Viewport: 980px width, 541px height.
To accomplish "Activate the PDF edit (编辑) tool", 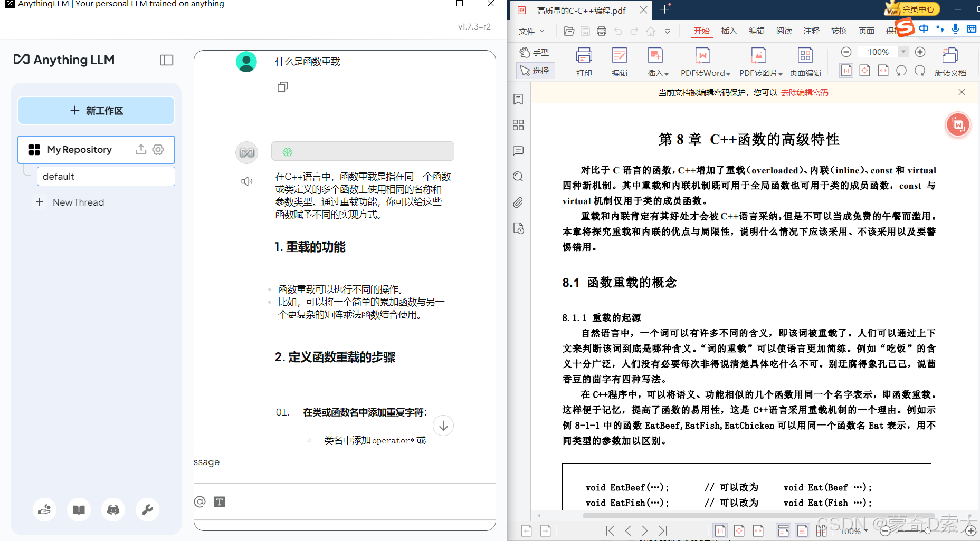I will pyautogui.click(x=619, y=61).
